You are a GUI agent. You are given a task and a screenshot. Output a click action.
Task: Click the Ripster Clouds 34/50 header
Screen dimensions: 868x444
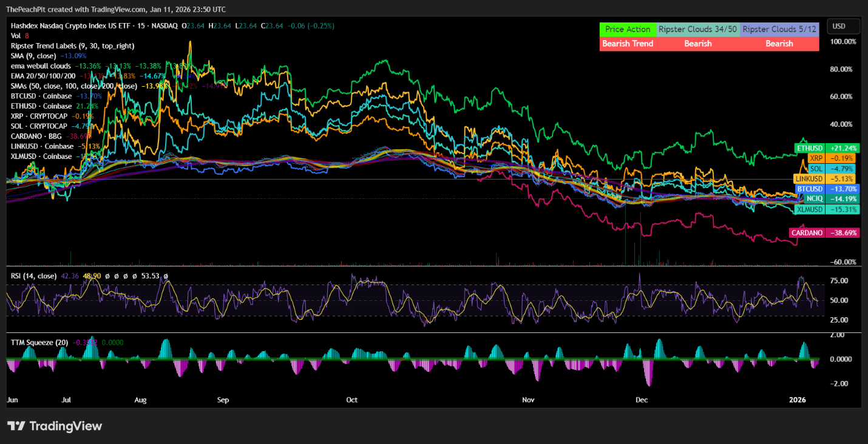point(697,29)
